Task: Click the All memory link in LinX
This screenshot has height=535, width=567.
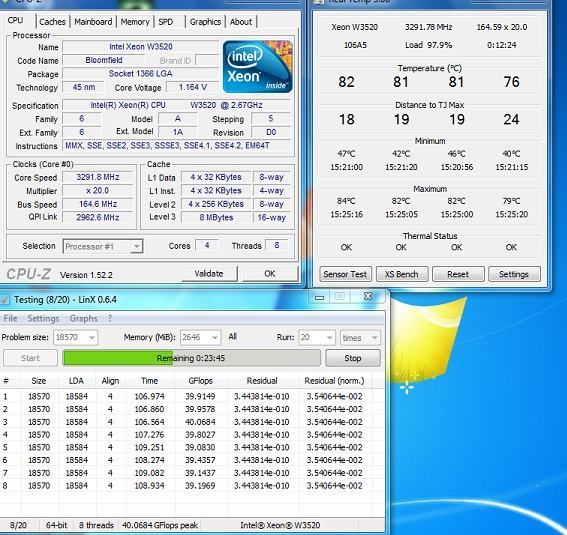Action: coord(233,337)
